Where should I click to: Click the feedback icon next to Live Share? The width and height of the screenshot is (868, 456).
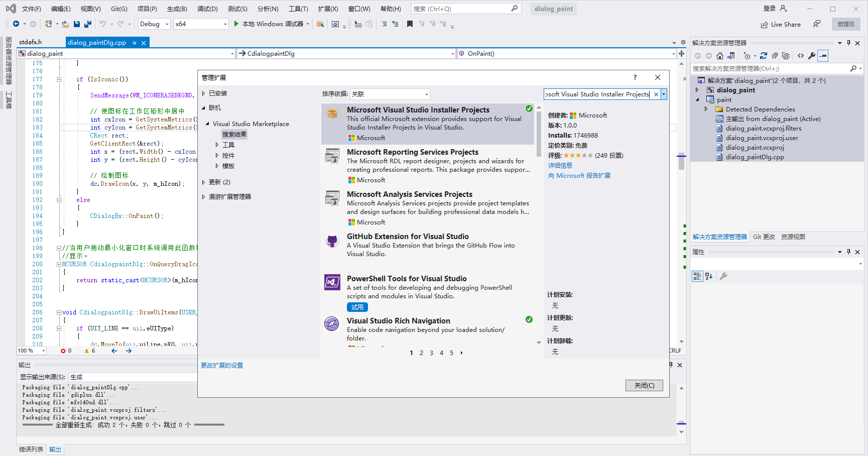coord(817,24)
